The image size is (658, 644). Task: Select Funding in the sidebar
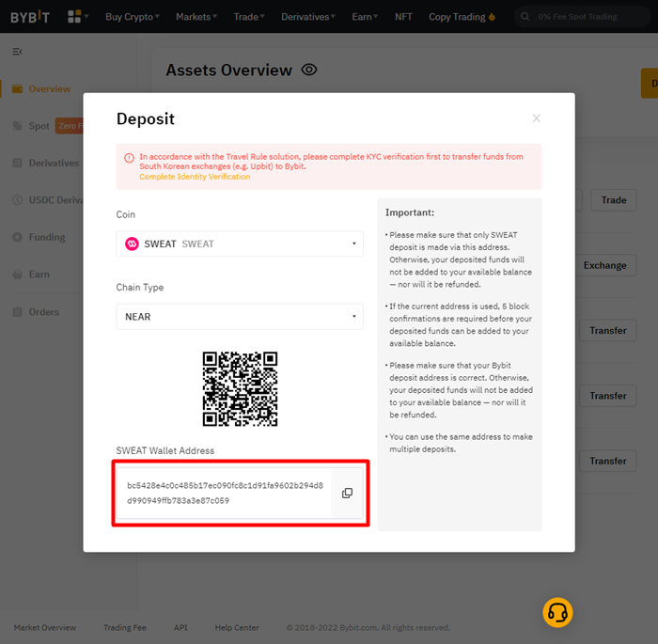[x=47, y=237]
